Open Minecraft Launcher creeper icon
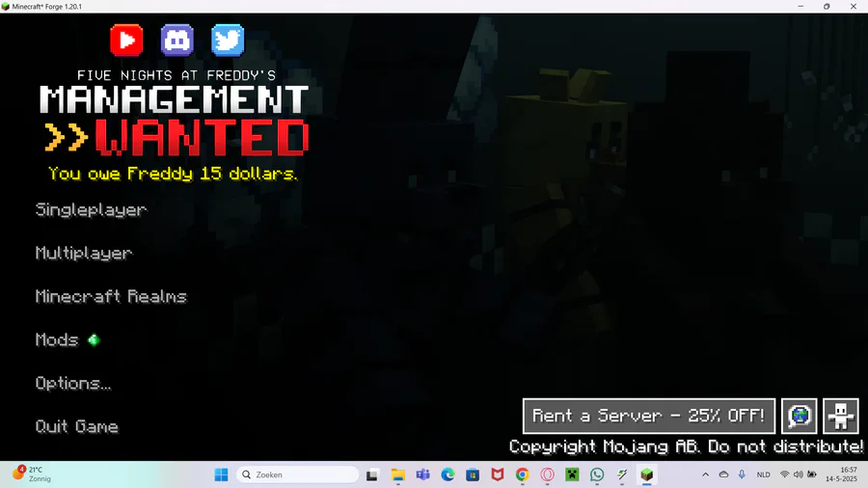 (572, 474)
